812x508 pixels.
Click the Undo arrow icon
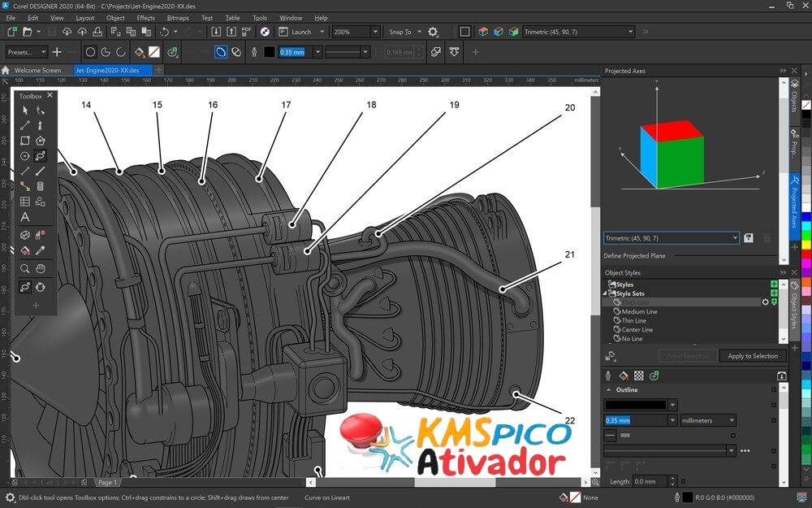coord(165,32)
